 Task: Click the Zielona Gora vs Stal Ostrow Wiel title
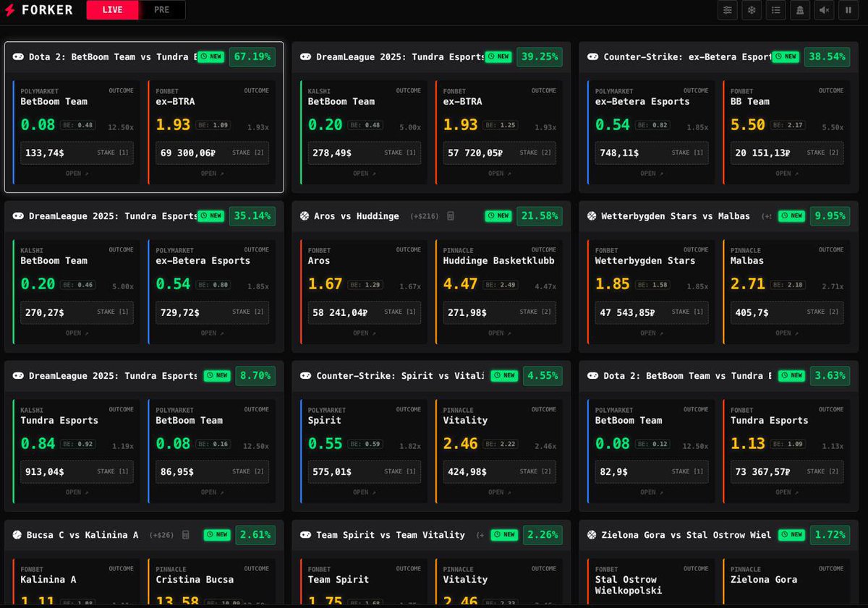click(687, 534)
